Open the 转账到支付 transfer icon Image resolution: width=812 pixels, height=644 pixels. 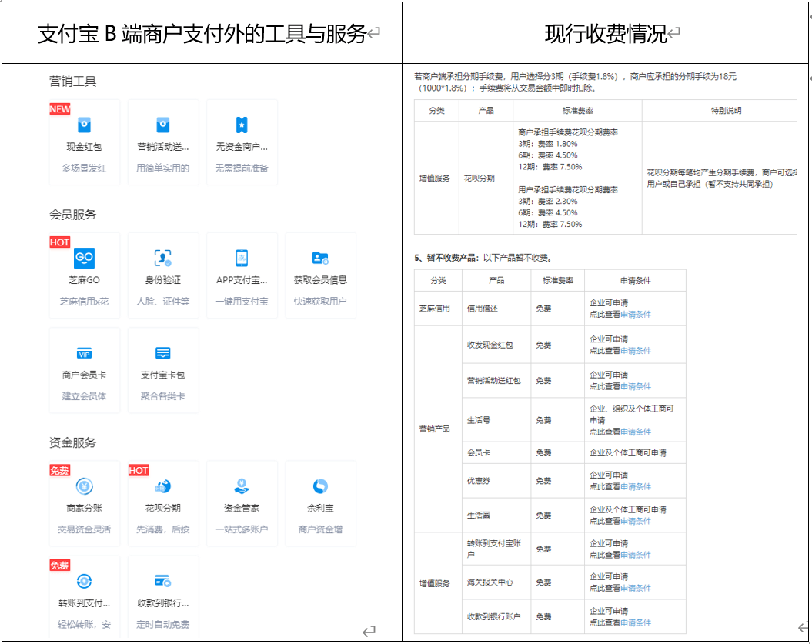84,582
